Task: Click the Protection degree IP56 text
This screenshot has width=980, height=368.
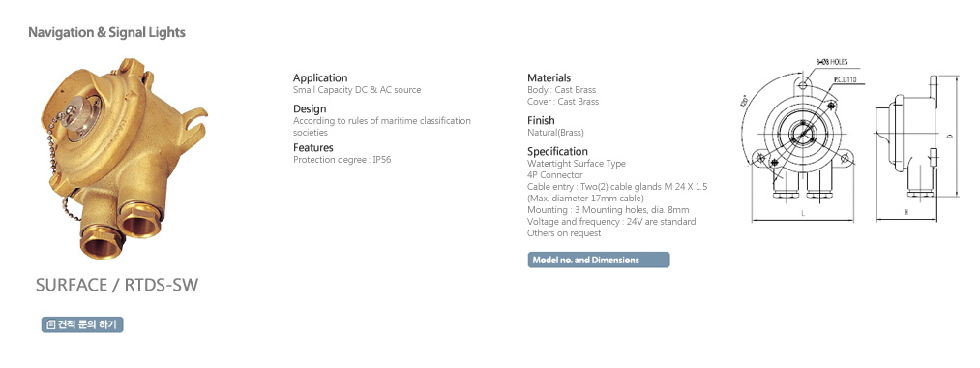Action: tap(342, 160)
